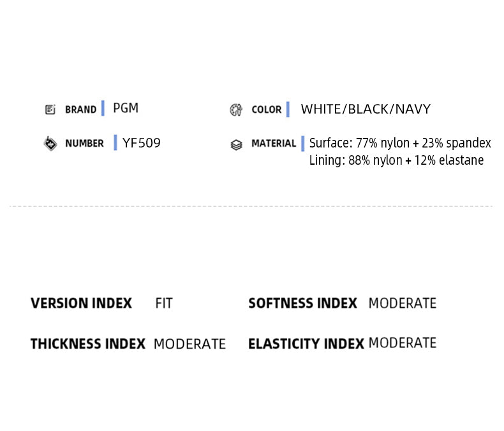Click the VERSION INDEX heading

tap(81, 303)
